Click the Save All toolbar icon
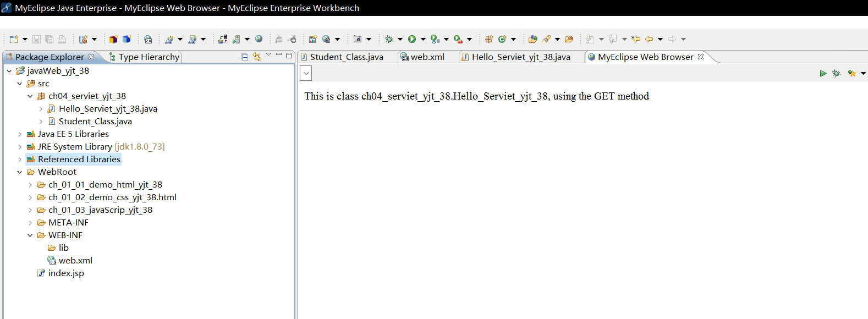868x319 pixels. [x=49, y=39]
